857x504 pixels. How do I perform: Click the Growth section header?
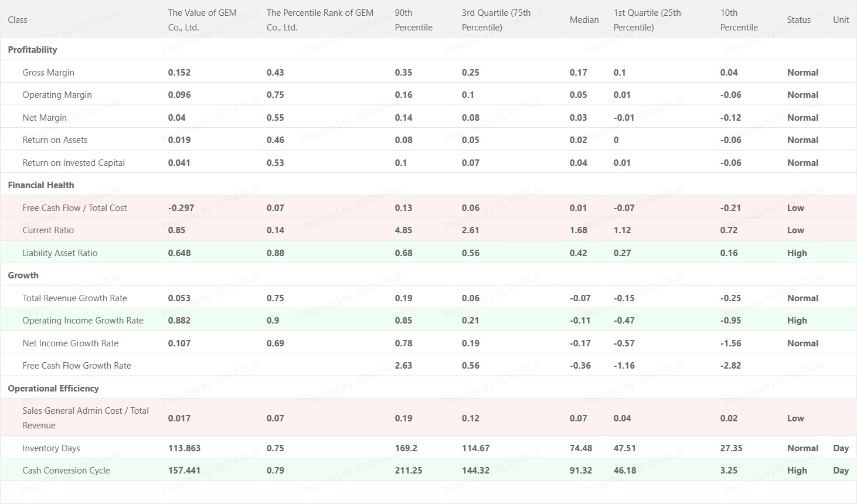23,275
